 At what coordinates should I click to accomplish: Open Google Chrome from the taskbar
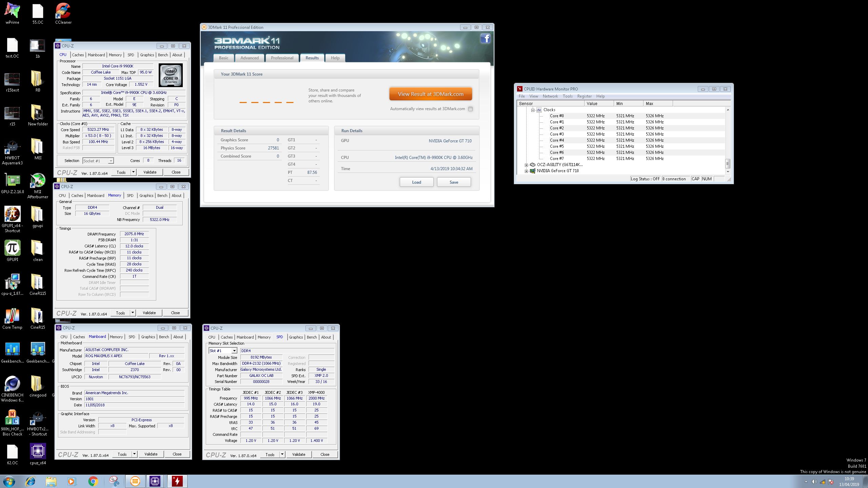pos(93,481)
